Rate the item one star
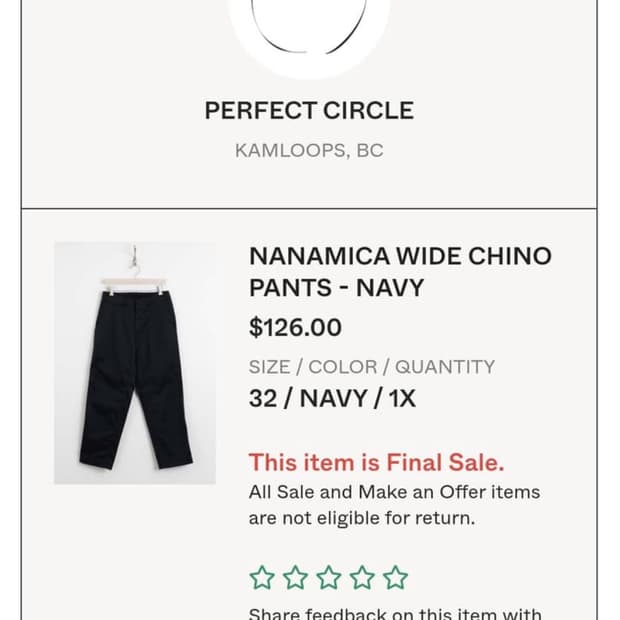Image resolution: width=620 pixels, height=620 pixels. [262, 577]
